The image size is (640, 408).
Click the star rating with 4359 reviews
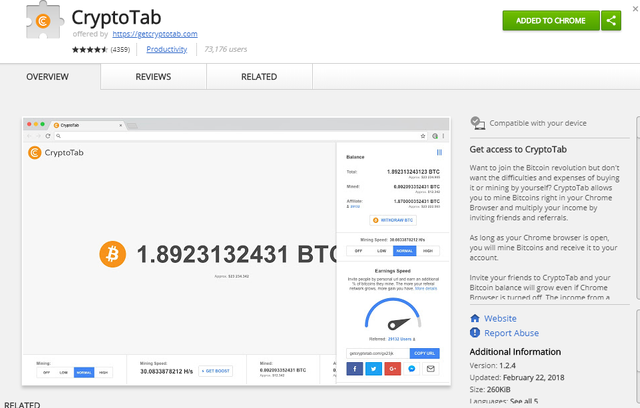click(101, 49)
